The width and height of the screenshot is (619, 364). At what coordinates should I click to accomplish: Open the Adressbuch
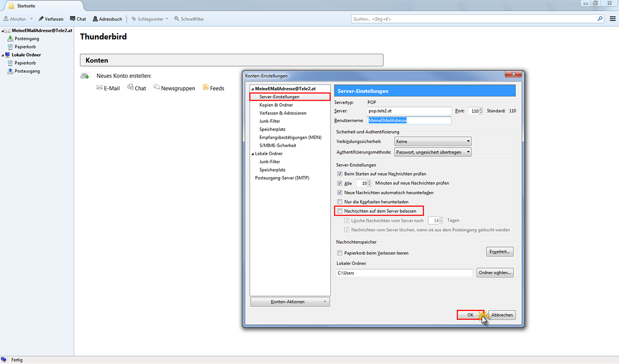pos(107,19)
